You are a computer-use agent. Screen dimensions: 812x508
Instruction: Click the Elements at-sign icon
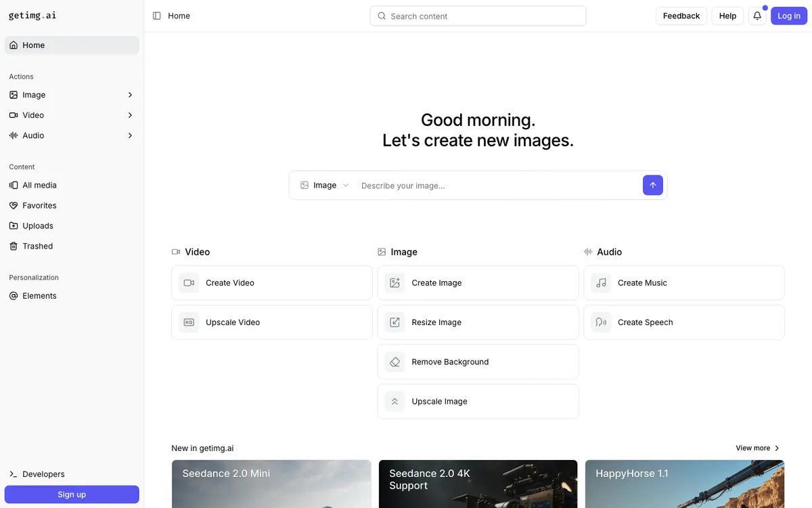pos(14,296)
